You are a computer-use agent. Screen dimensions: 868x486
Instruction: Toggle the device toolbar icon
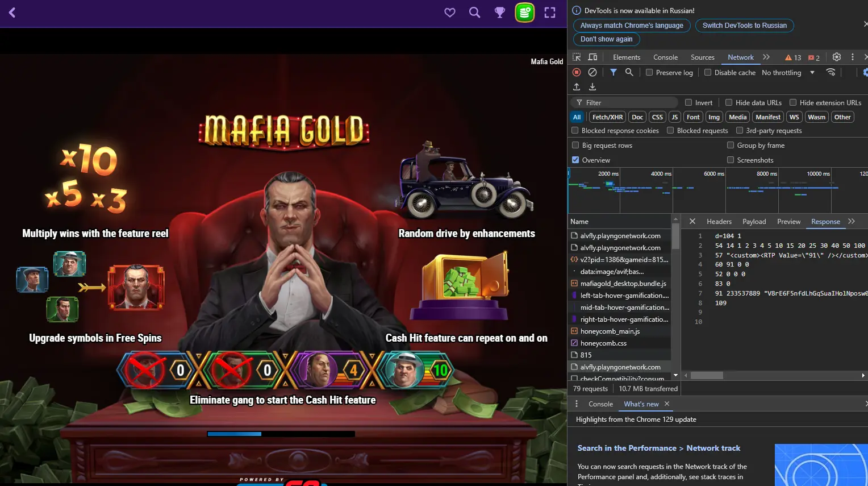pyautogui.click(x=592, y=57)
